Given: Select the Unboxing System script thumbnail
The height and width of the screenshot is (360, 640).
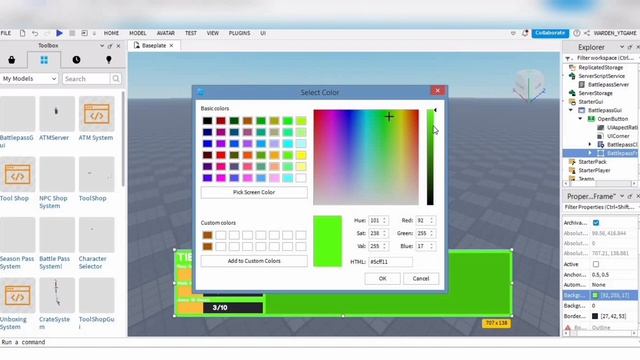Looking at the screenshot, I should 18,296.
